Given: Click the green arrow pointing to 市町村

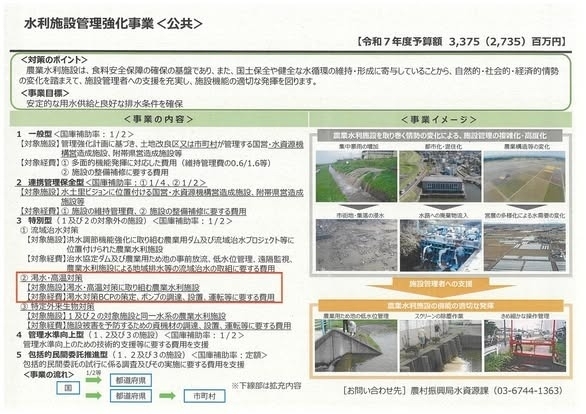Looking at the screenshot, I should coord(167,396).
